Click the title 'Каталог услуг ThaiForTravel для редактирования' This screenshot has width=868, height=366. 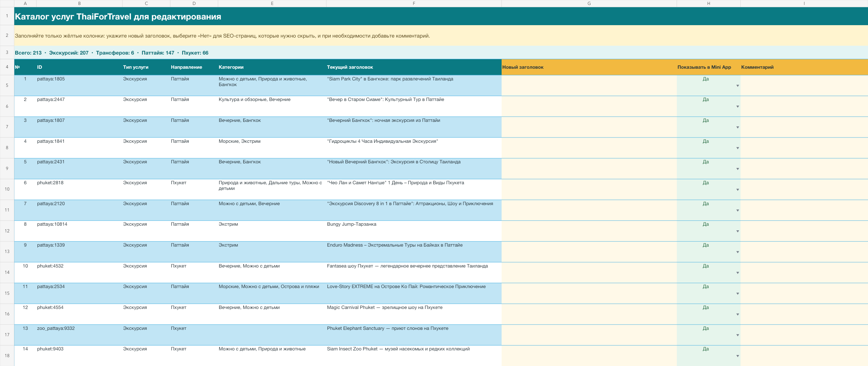click(x=118, y=17)
